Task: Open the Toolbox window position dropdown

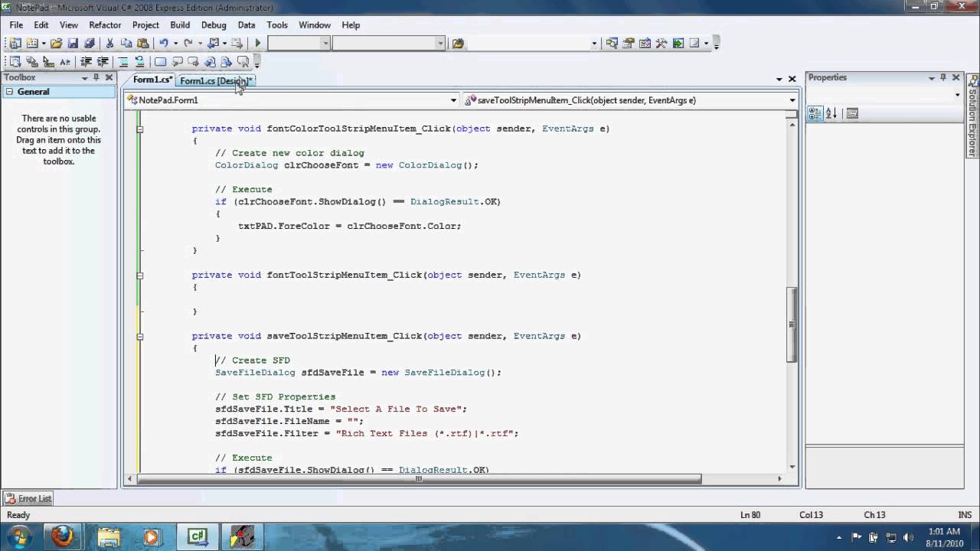Action: click(x=84, y=78)
